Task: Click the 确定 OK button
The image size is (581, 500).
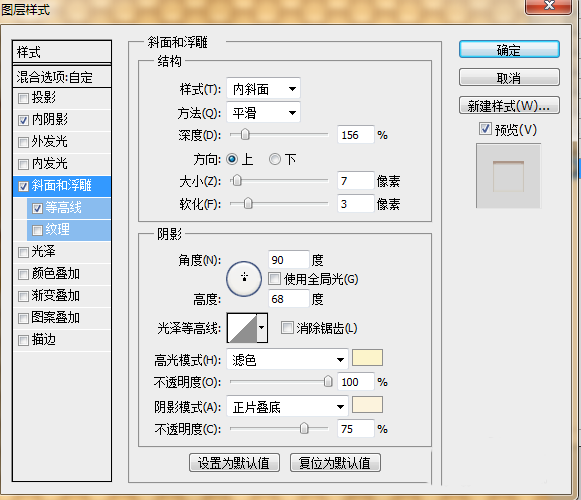Action: click(x=509, y=50)
